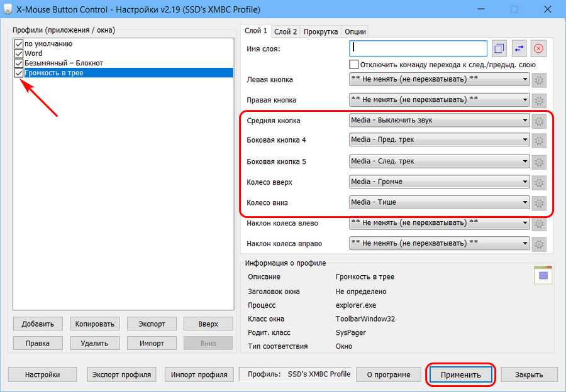
Task: Click the Имя слоя text field
Action: tap(418, 48)
